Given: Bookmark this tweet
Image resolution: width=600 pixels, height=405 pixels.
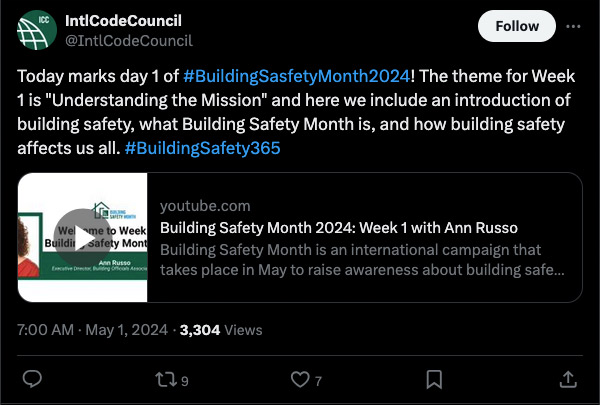Looking at the screenshot, I should [434, 379].
